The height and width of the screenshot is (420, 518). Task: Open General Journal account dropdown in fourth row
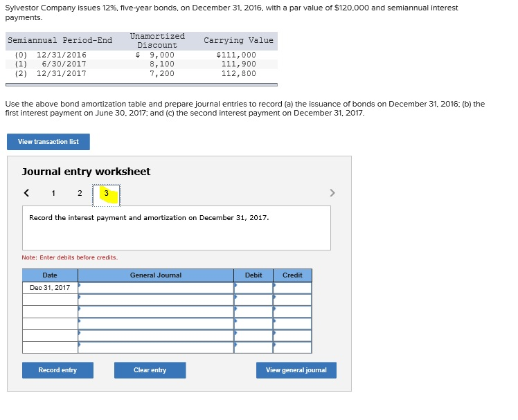coord(156,324)
